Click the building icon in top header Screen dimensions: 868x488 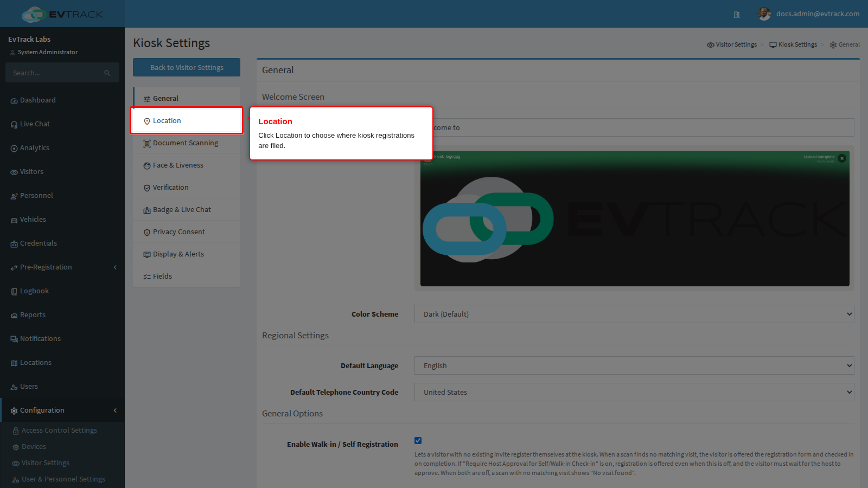coord(737,15)
